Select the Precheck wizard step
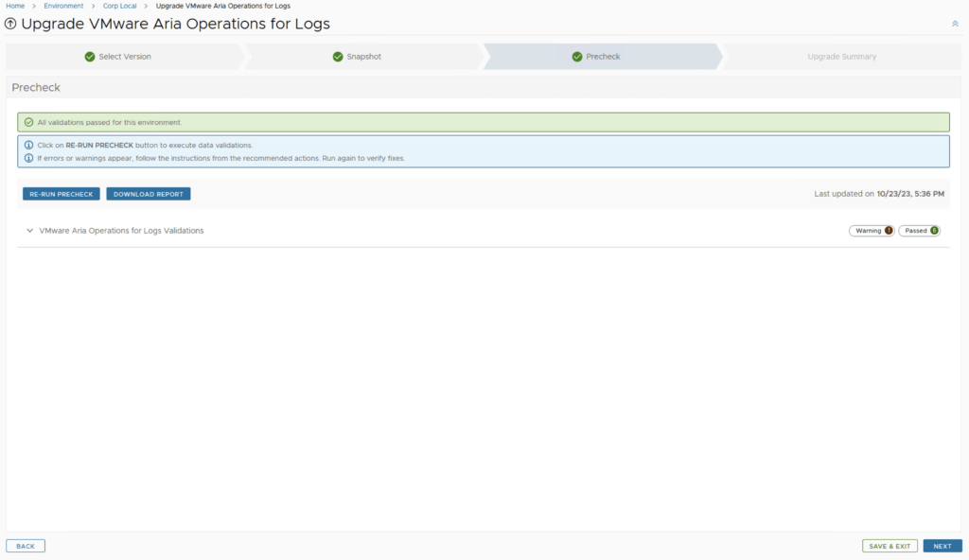Viewport: 969px width, 560px height. 603,57
